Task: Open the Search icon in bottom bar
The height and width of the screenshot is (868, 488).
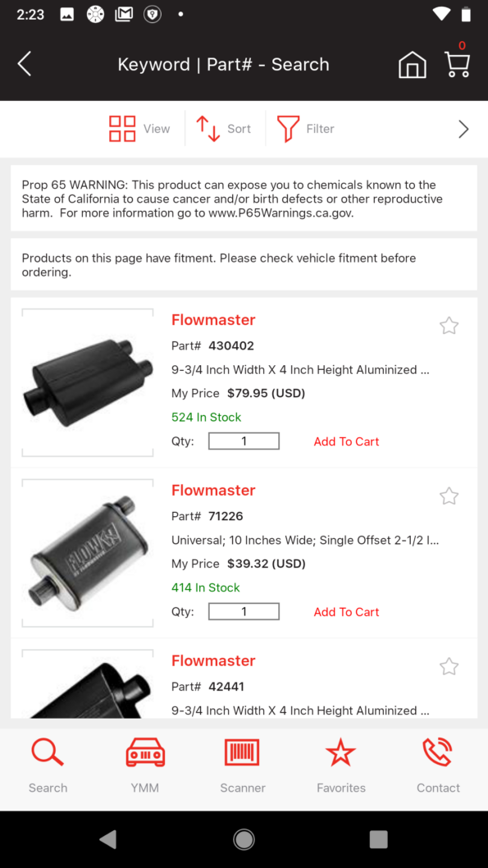Action: coord(48,763)
